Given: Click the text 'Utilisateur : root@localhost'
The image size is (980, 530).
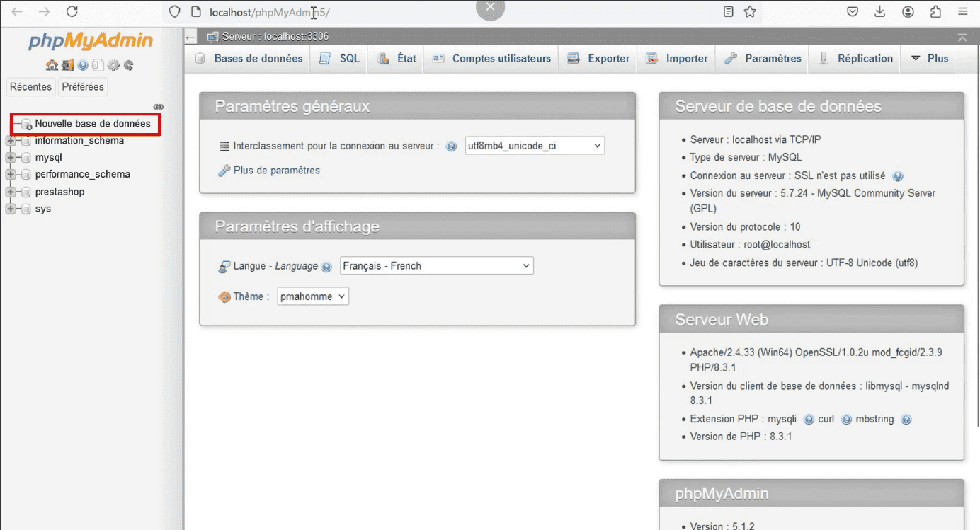Looking at the screenshot, I should pyautogui.click(x=751, y=245).
